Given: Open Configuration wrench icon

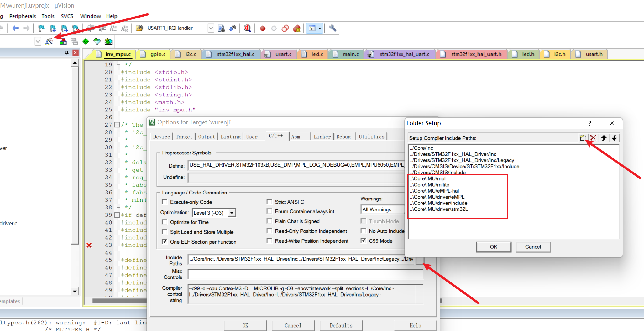Looking at the screenshot, I should tap(332, 28).
